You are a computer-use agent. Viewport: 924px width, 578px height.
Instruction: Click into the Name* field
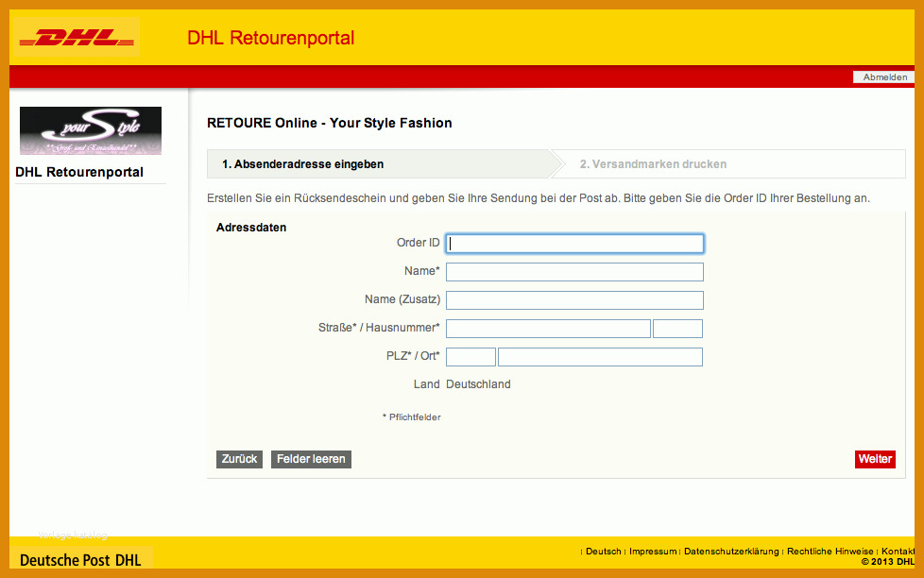(574, 272)
